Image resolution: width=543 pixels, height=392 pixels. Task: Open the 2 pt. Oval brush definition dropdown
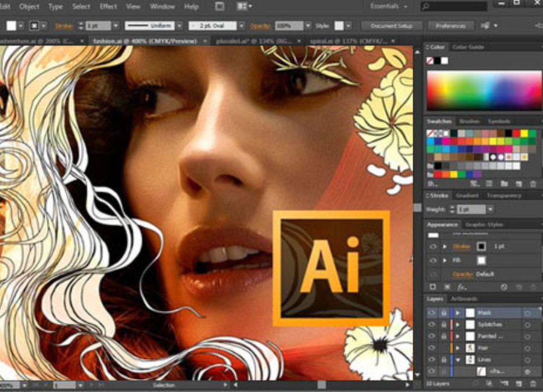(x=241, y=25)
